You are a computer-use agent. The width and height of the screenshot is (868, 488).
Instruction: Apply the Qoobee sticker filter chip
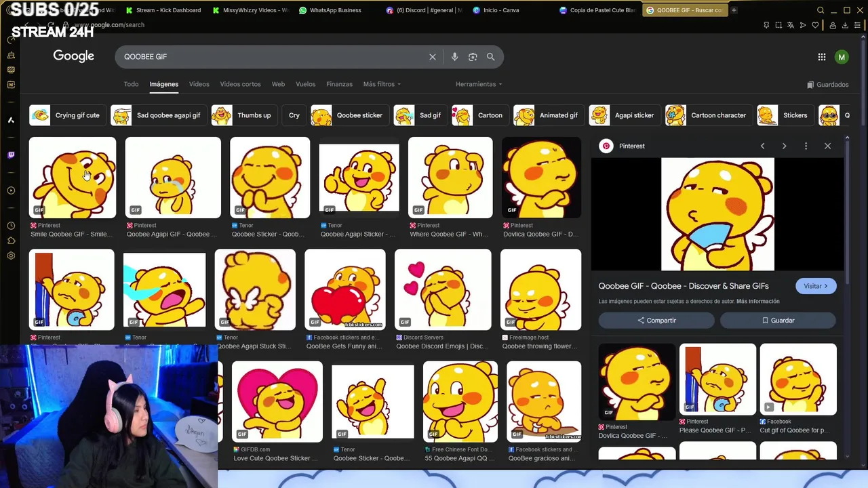coord(349,115)
